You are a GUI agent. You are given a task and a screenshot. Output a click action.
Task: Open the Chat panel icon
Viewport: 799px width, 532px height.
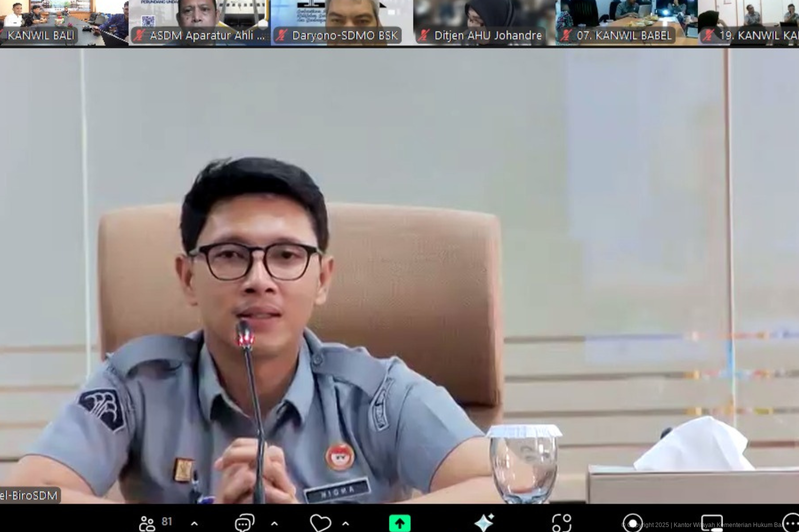pos(244,523)
